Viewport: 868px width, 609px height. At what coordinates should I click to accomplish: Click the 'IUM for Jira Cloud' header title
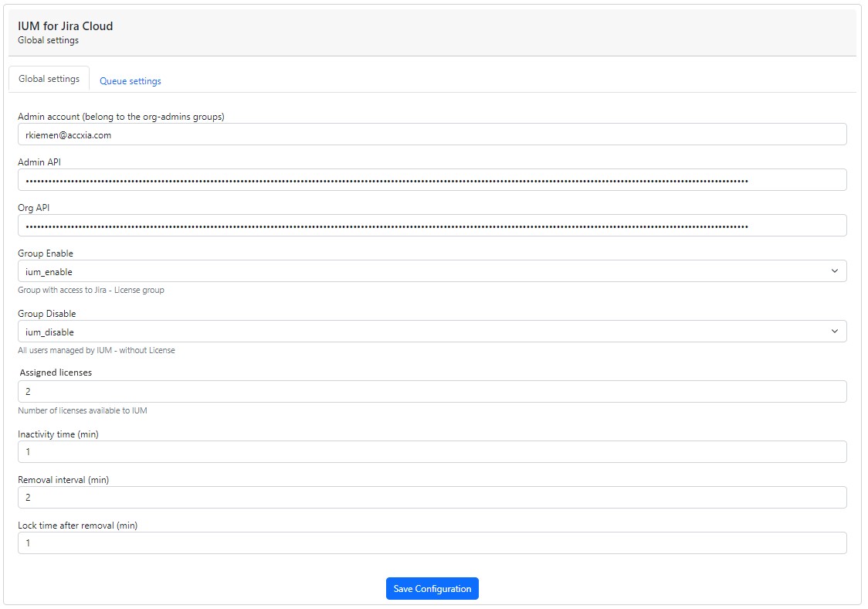pyautogui.click(x=66, y=26)
